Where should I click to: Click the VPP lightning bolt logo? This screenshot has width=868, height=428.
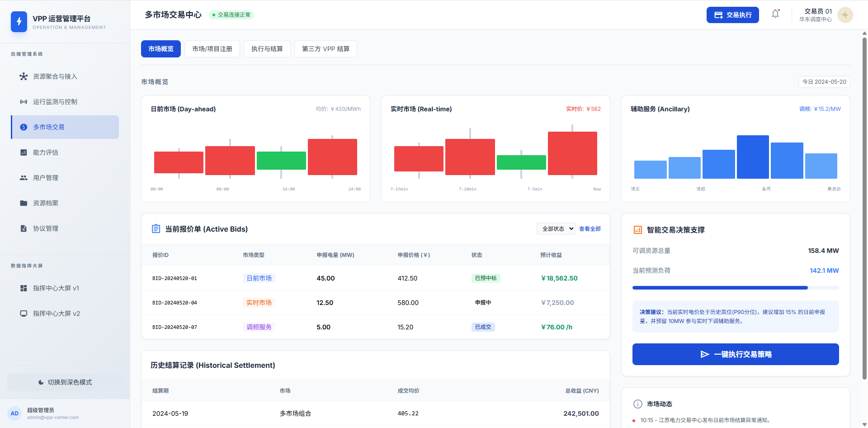click(x=19, y=21)
